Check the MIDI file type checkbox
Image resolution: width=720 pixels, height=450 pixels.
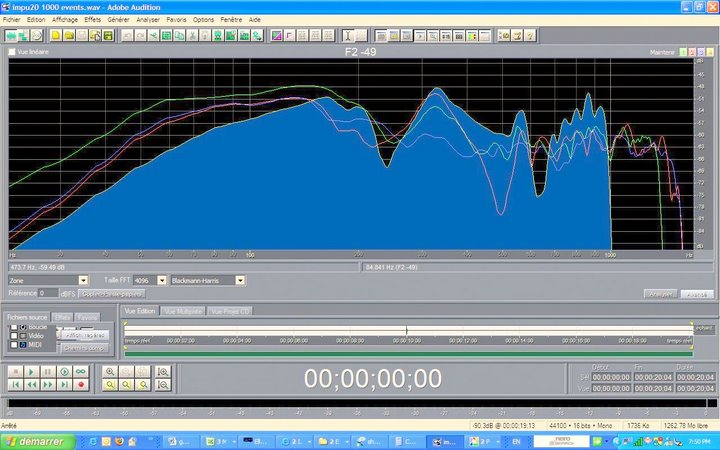point(14,344)
